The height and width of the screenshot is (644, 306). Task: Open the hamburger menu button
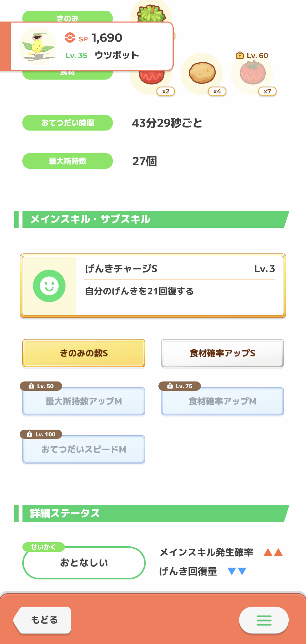(264, 620)
